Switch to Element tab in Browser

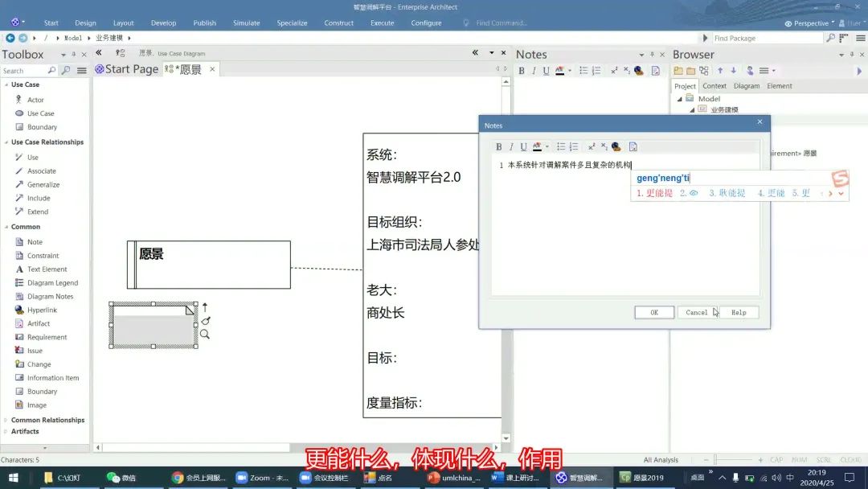[x=780, y=86]
